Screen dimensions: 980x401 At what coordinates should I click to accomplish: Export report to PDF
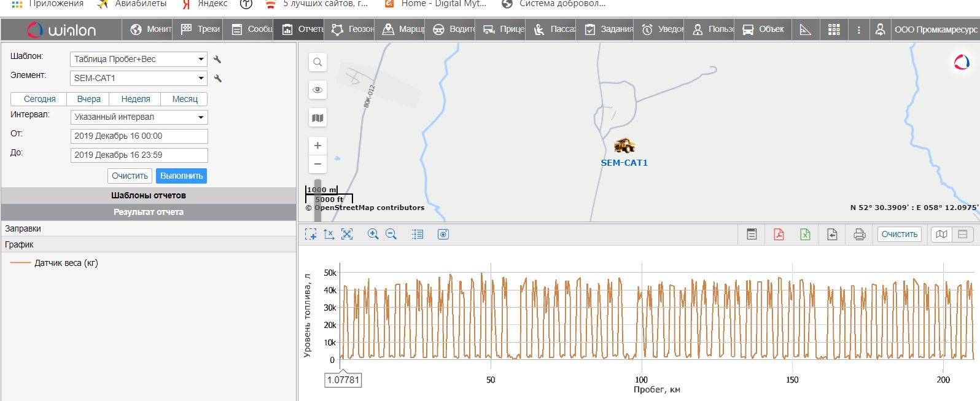pyautogui.click(x=779, y=234)
